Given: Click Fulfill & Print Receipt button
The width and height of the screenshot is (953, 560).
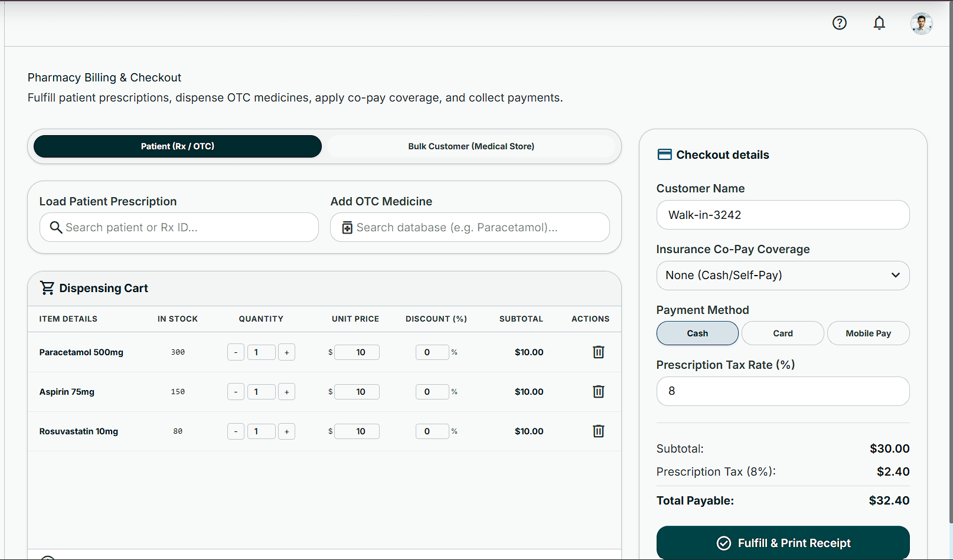Looking at the screenshot, I should [x=783, y=543].
